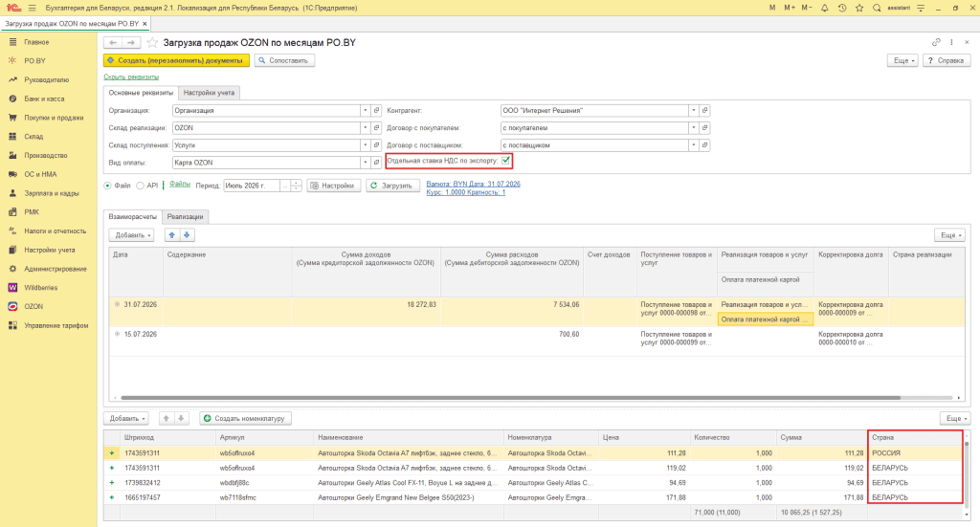Switch to Основные реквизиты tab
The image size is (980, 527).
(141, 93)
